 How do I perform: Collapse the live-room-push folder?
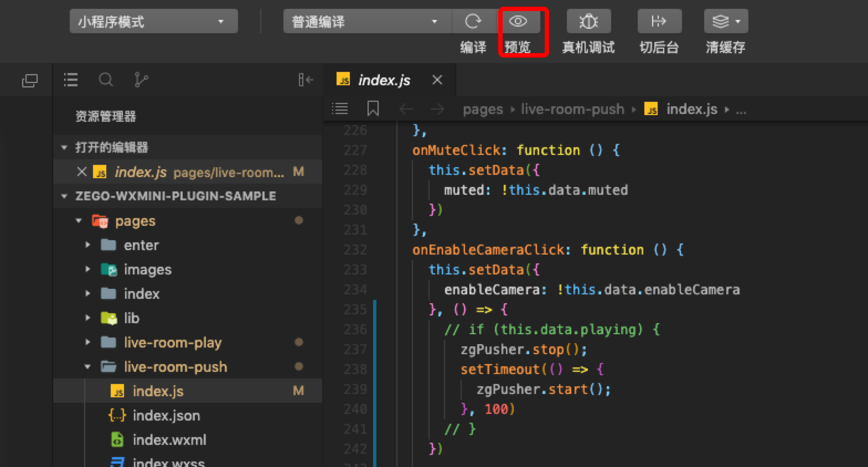click(x=87, y=367)
